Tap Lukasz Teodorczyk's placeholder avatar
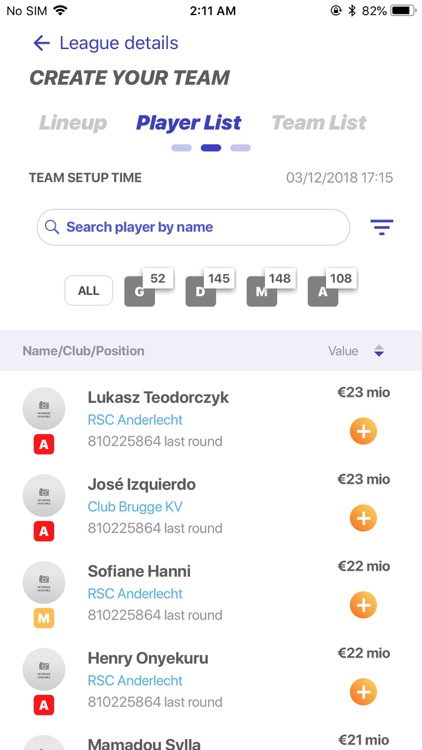This screenshot has height=750, width=422. click(44, 408)
